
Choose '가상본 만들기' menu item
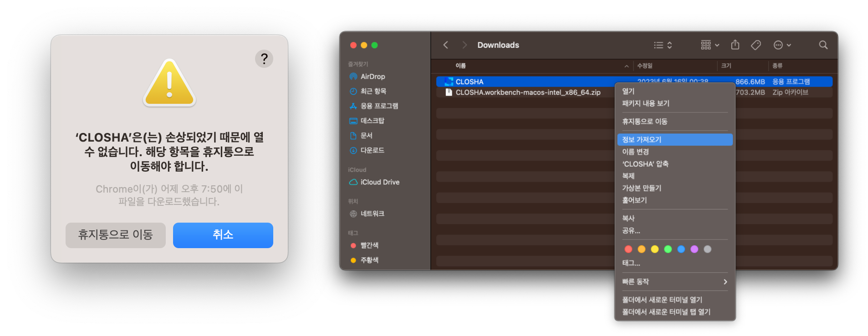pos(675,188)
